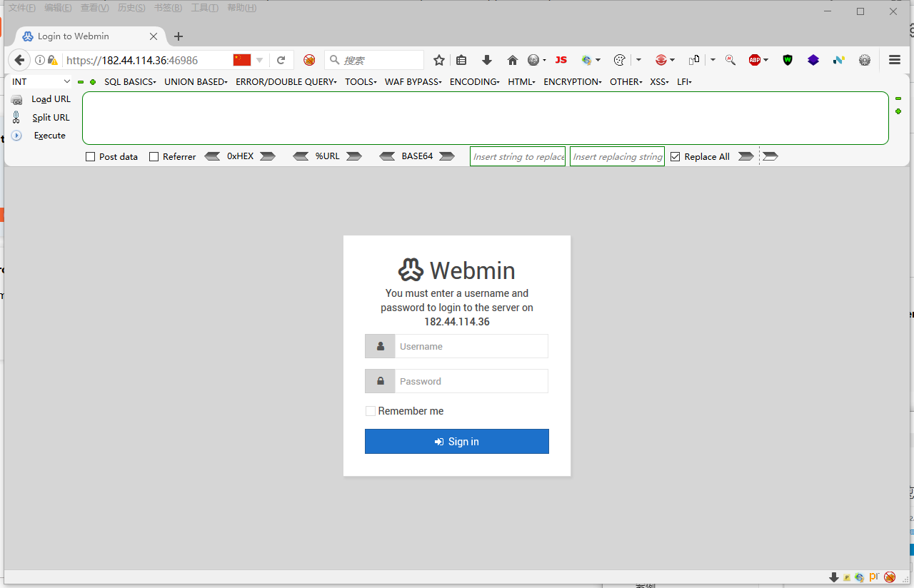
Task: Click the browser search box
Action: click(x=374, y=60)
